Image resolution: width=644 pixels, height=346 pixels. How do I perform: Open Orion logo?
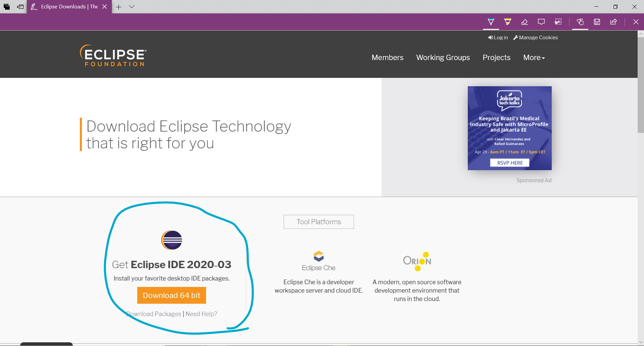click(x=417, y=261)
